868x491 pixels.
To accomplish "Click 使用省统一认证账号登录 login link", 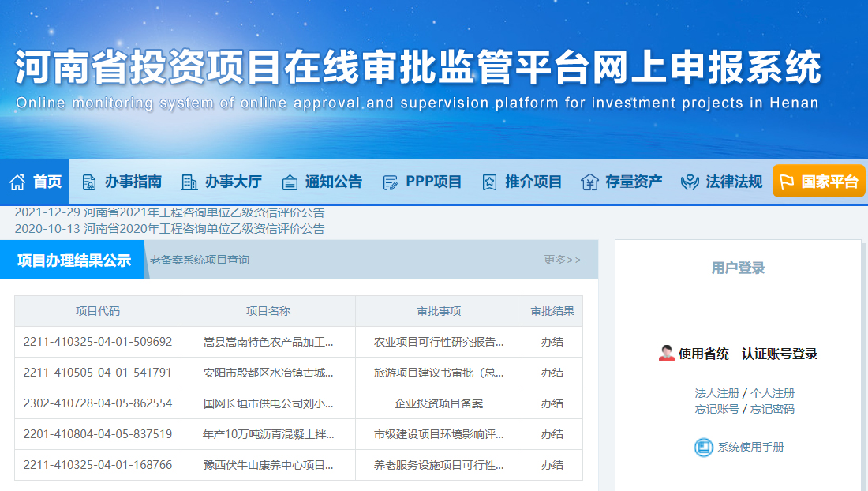I will (748, 354).
